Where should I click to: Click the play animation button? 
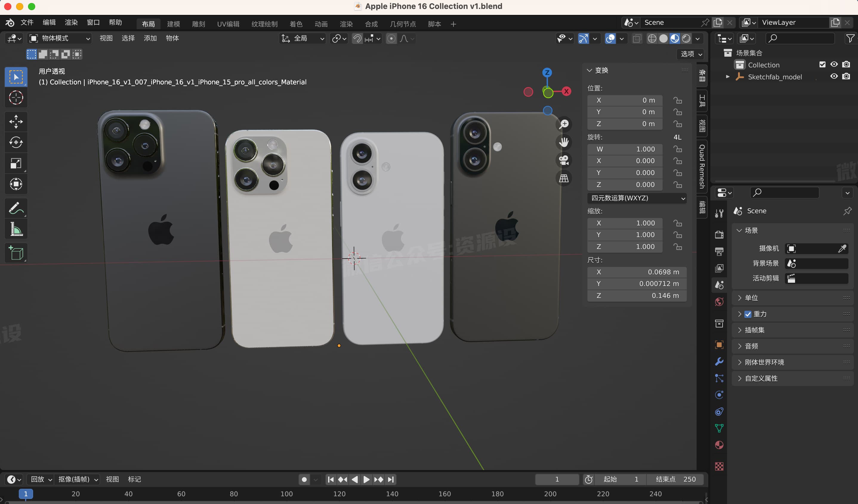(366, 479)
